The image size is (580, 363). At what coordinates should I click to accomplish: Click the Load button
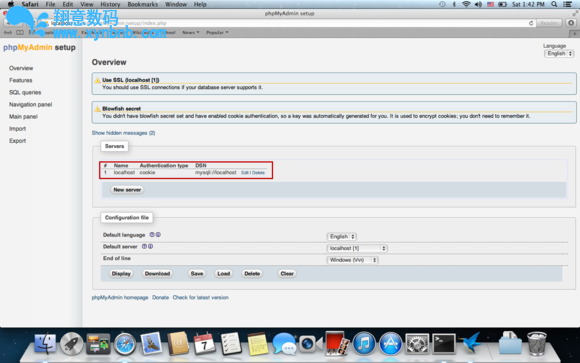pos(224,274)
